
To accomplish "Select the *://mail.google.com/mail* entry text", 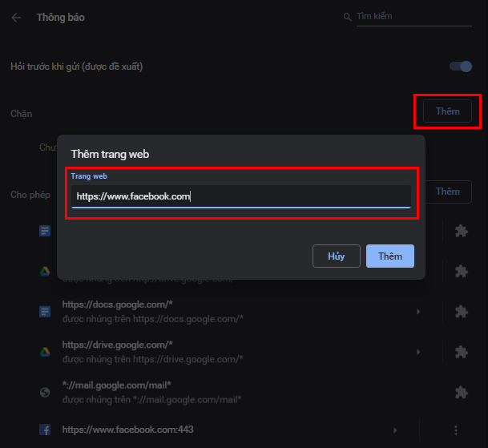I will click(117, 385).
